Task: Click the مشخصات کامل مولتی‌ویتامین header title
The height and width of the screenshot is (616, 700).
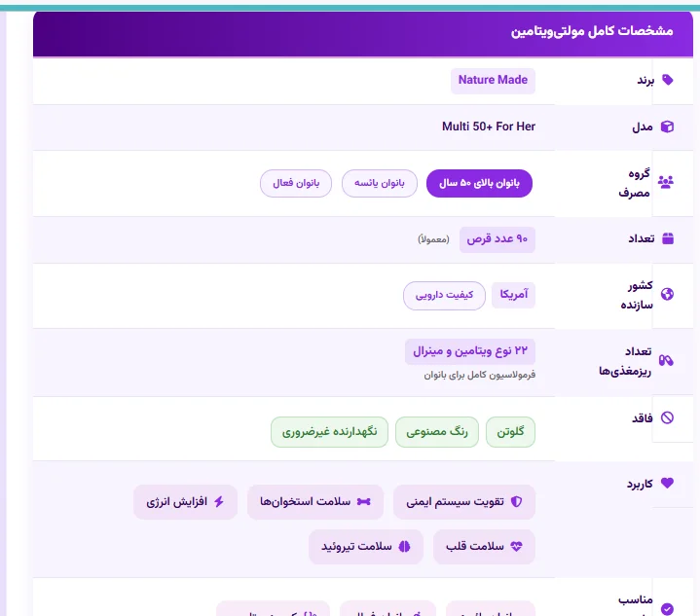Action: [592, 31]
